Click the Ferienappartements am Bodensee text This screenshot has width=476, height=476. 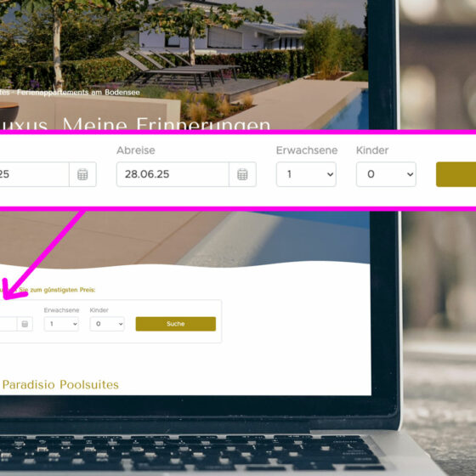click(x=78, y=93)
